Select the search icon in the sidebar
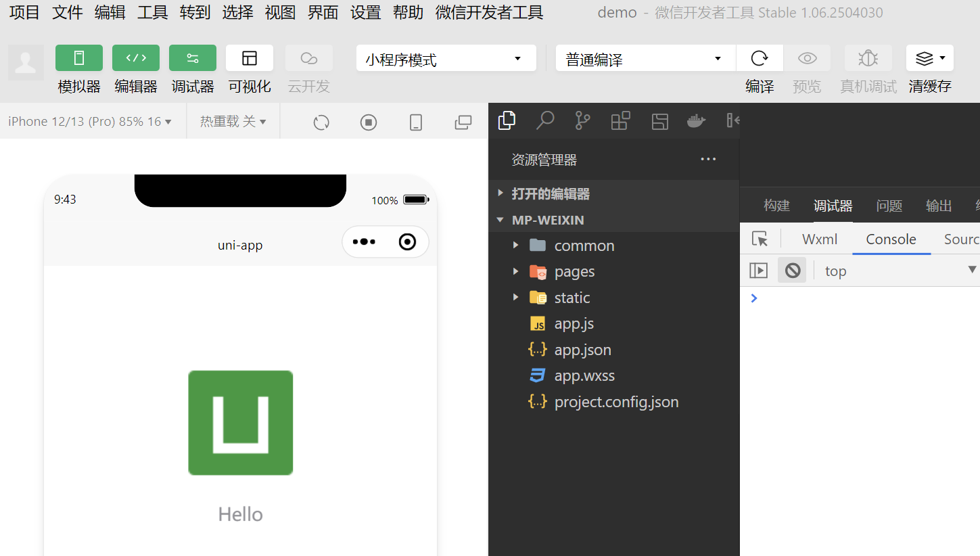This screenshot has width=980, height=556. point(544,120)
